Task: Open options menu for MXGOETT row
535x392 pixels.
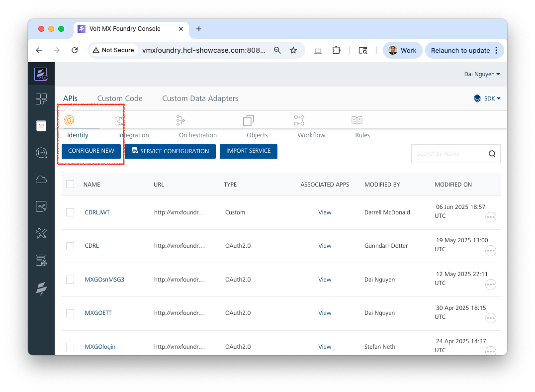Action: [491, 318]
